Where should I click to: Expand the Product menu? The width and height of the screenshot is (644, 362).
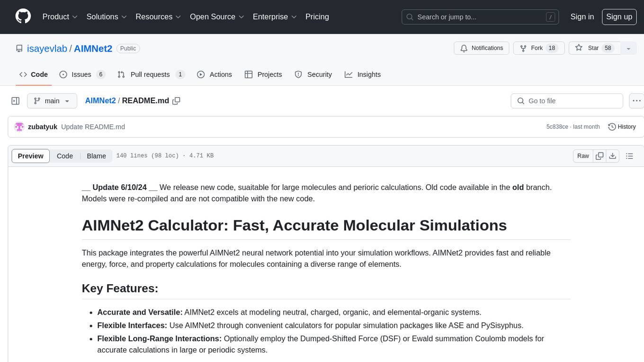tap(60, 17)
